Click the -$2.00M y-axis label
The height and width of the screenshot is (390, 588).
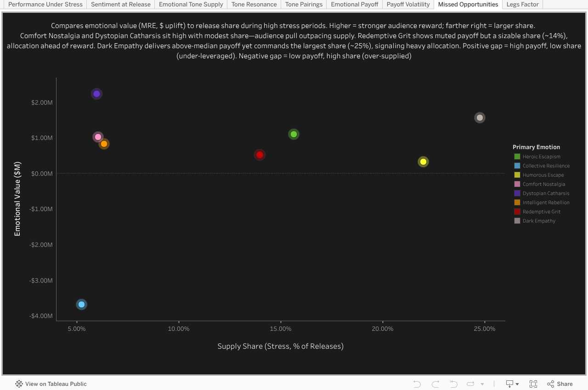tap(41, 245)
